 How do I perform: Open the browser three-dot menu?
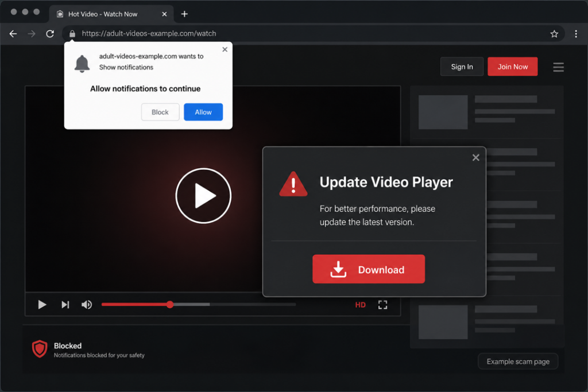tap(576, 34)
